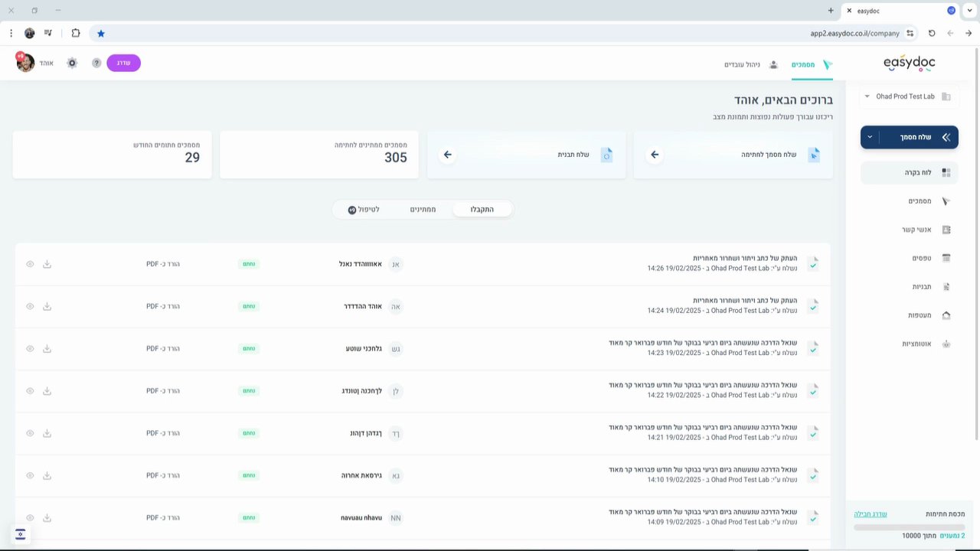The image size is (980, 551).
Task: Preview the document signed by אוהד ההדדדר
Action: pyautogui.click(x=30, y=306)
